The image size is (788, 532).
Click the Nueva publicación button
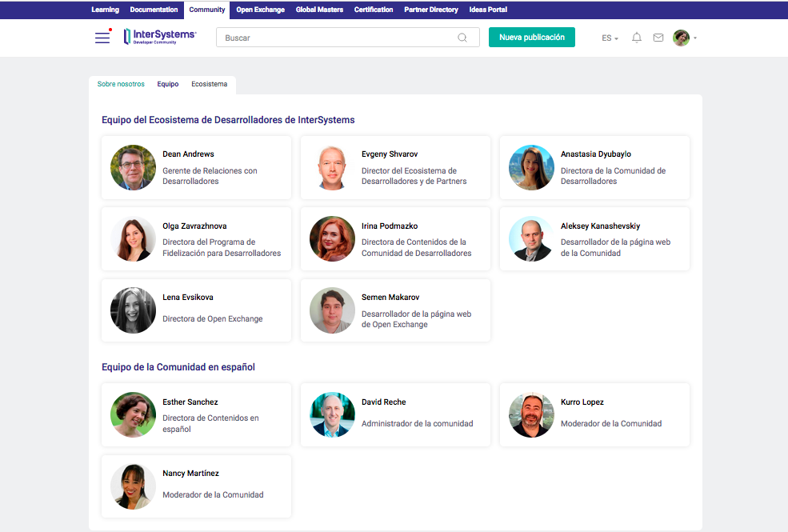(x=532, y=37)
